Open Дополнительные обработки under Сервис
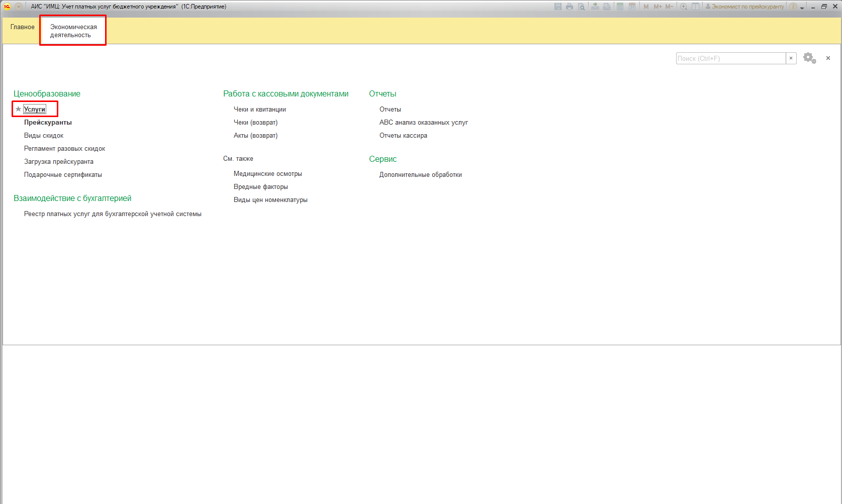 [x=420, y=175]
